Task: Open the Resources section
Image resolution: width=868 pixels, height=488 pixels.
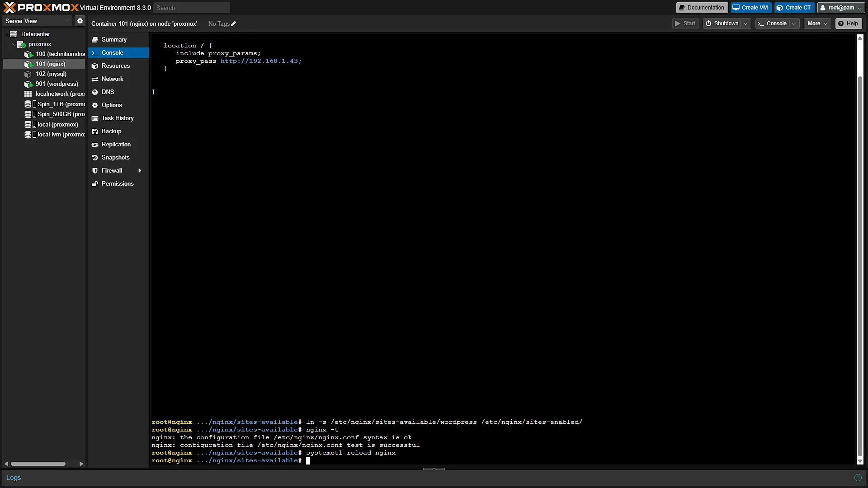Action: point(118,66)
